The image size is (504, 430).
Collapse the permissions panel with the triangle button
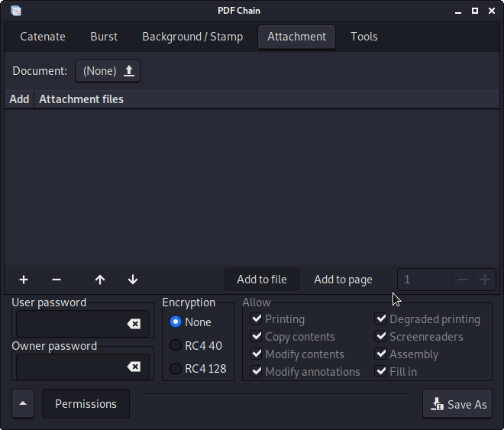pos(23,403)
